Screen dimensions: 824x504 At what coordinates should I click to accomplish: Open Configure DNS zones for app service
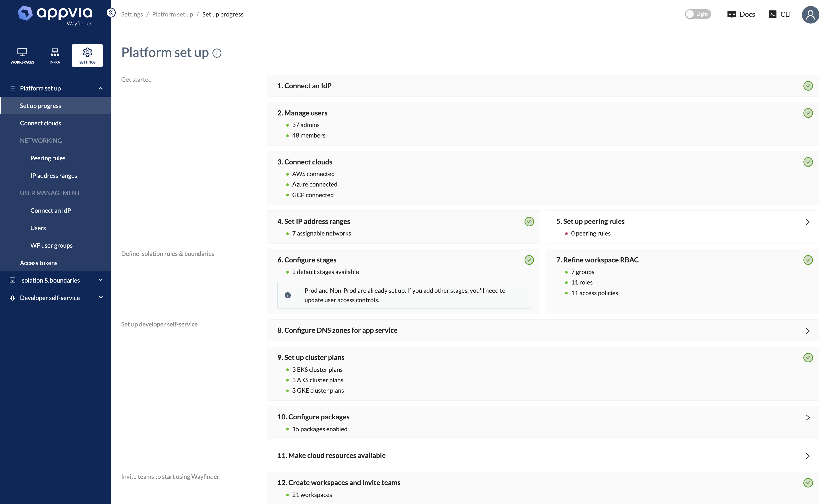[808, 331]
